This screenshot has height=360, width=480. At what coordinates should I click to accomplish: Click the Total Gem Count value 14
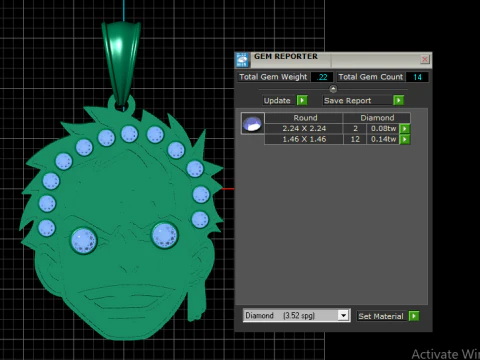pyautogui.click(x=417, y=77)
